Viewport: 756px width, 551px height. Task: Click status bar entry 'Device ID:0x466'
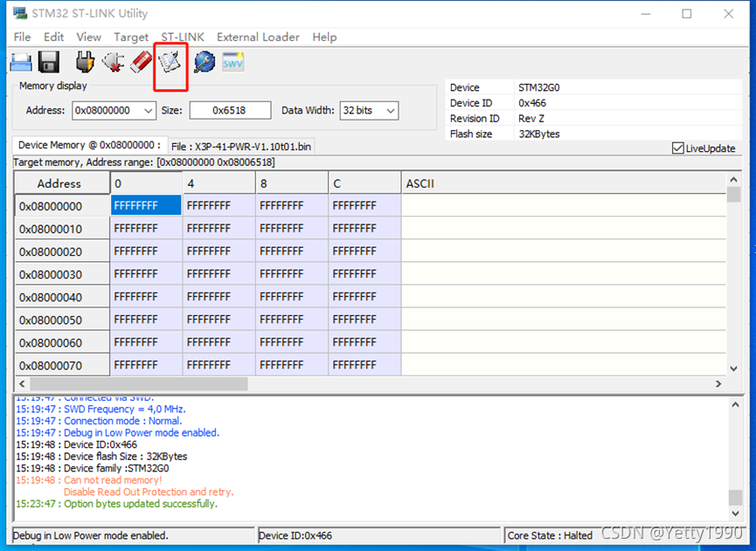click(x=295, y=535)
